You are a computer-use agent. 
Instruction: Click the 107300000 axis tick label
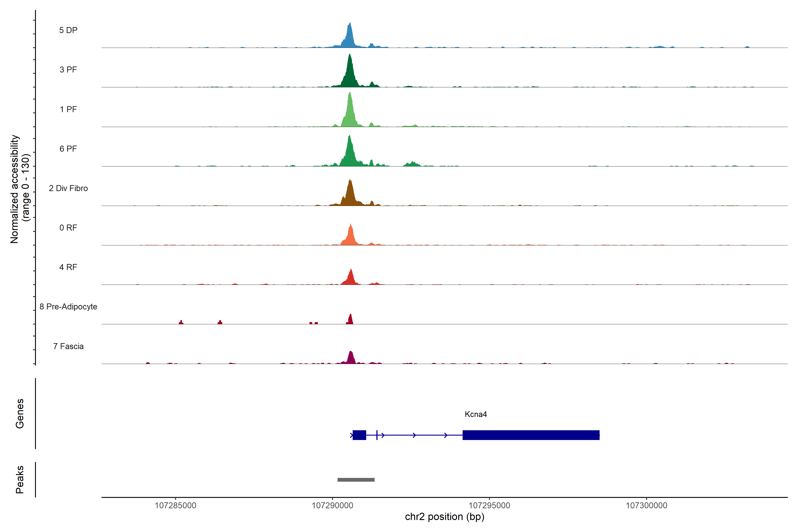646,506
